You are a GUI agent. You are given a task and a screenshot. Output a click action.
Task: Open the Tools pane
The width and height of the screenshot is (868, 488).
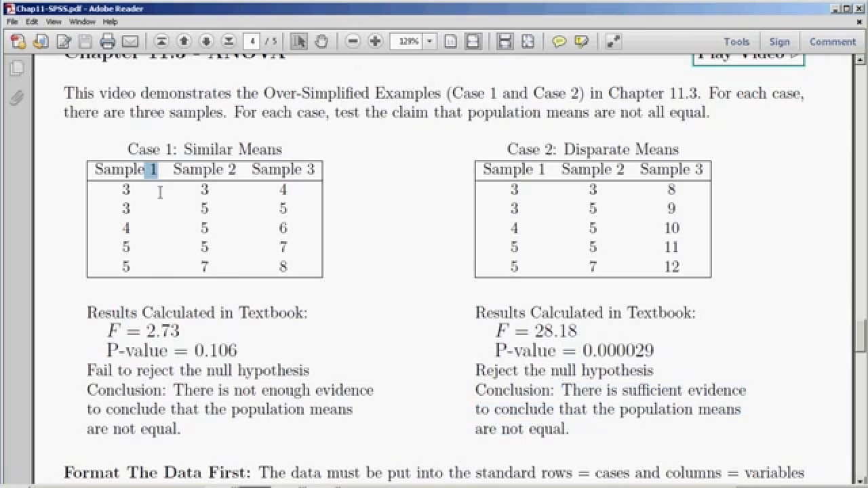[x=736, y=41]
